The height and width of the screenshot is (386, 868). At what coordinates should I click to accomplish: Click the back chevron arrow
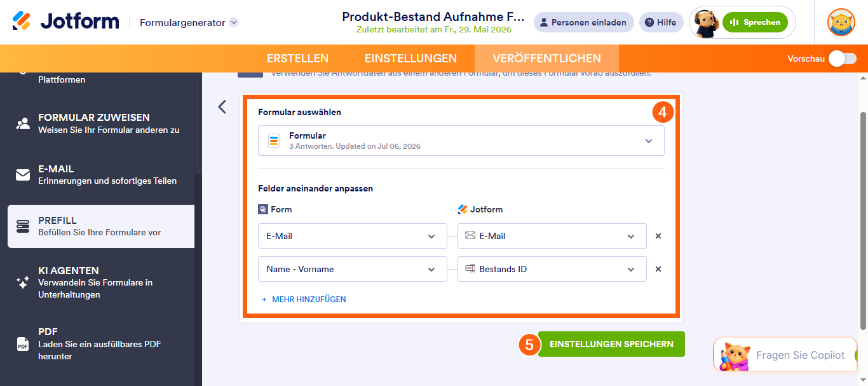point(222,107)
